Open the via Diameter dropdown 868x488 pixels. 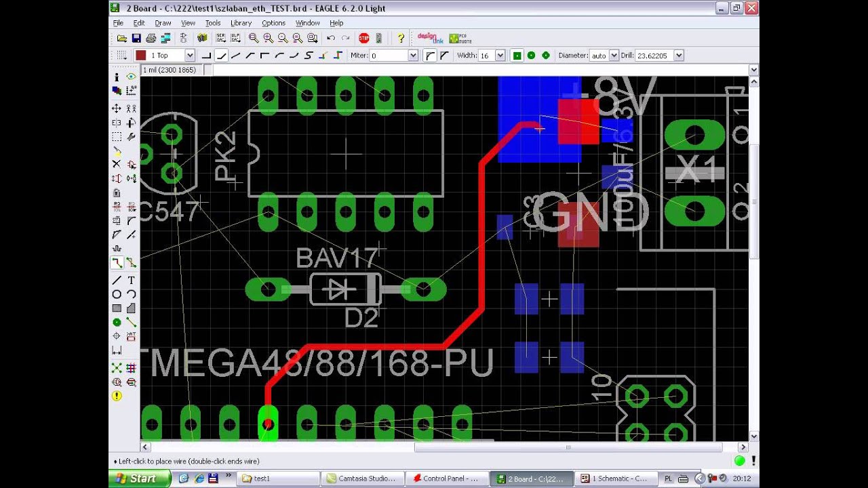point(614,56)
